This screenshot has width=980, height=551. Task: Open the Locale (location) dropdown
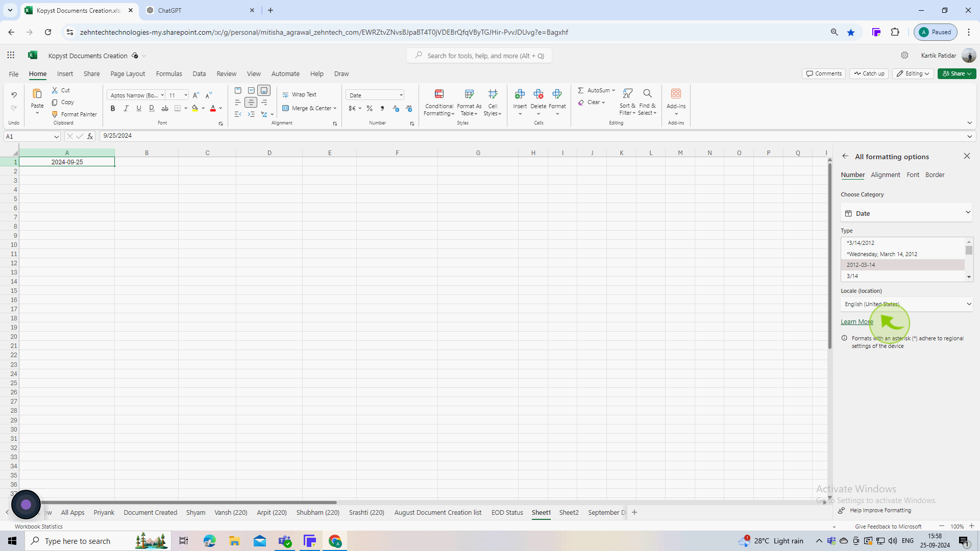click(906, 304)
